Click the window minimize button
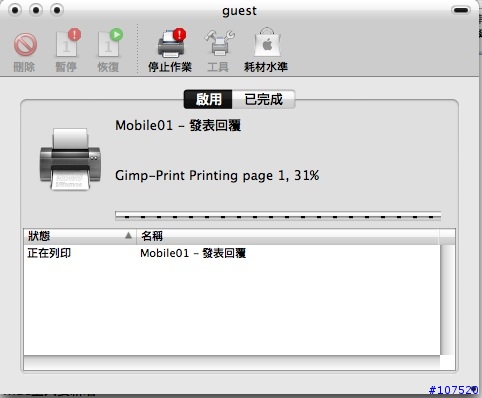Screen dimensions: 482x398 36,10
